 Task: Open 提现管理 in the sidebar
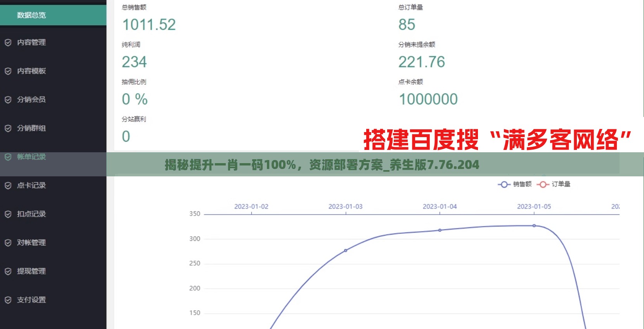31,271
